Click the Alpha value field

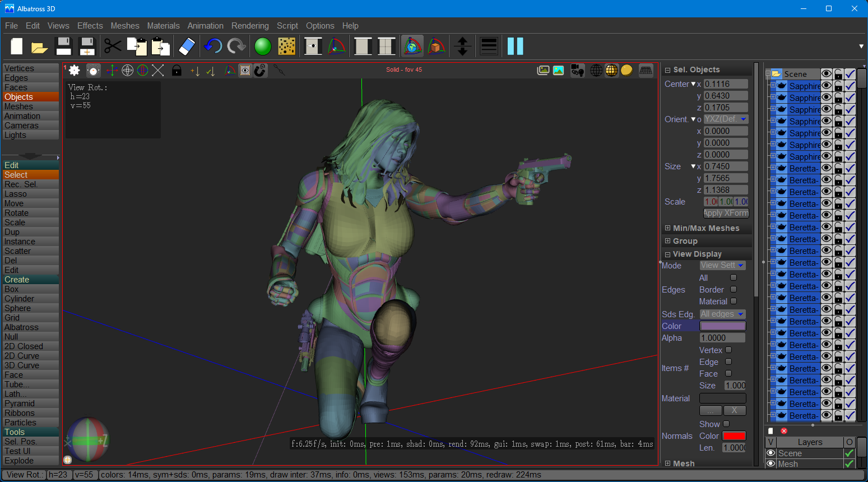[x=722, y=338]
